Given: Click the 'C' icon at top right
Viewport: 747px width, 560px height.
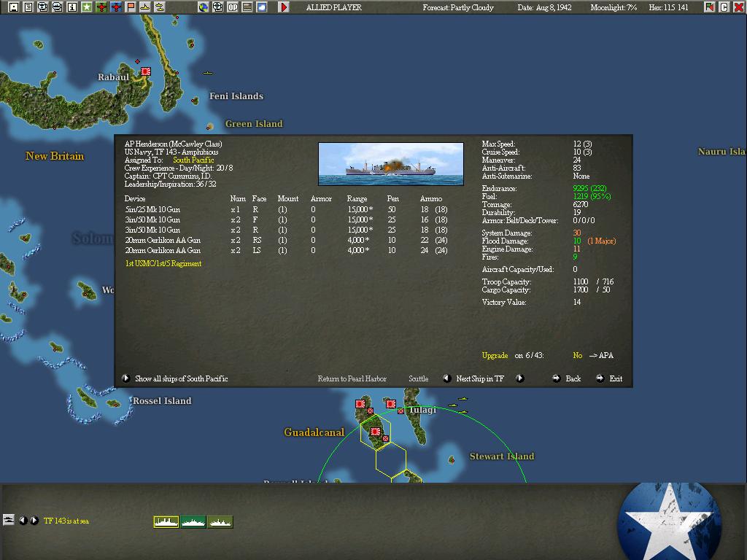Looking at the screenshot, I should point(724,7).
